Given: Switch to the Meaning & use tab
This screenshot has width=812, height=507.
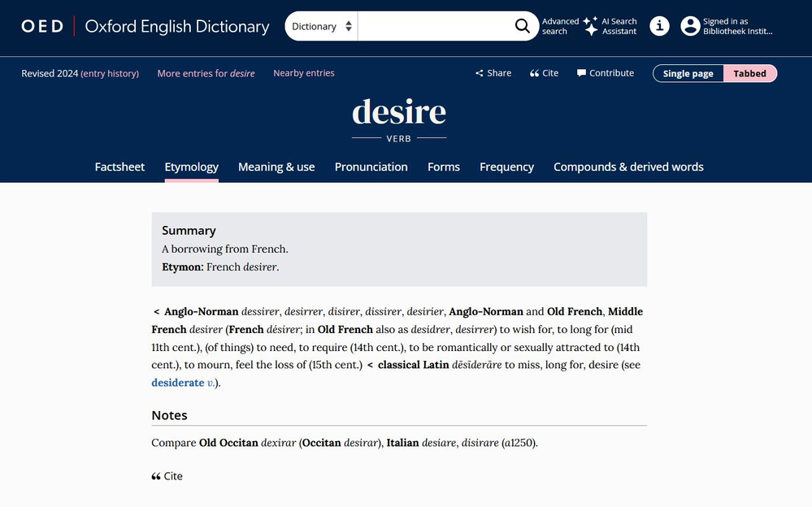Looking at the screenshot, I should [276, 167].
